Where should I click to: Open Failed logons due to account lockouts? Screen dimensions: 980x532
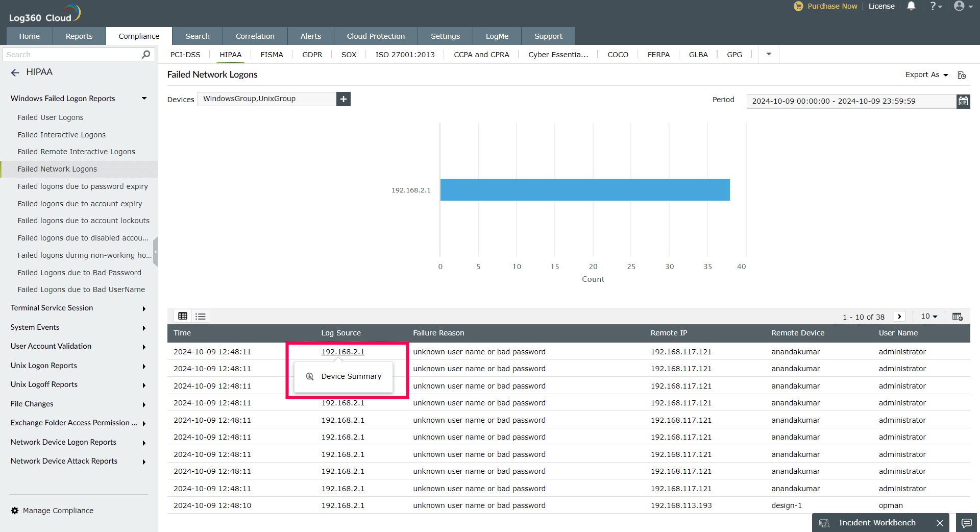point(84,221)
